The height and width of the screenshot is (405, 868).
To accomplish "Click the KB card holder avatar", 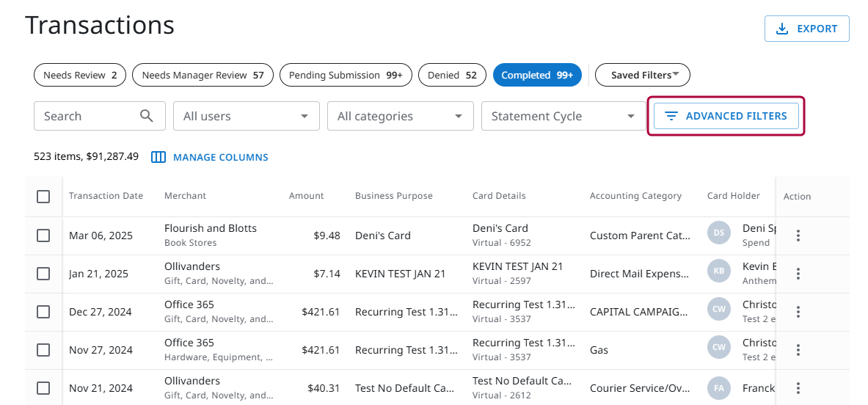I will pos(719,271).
